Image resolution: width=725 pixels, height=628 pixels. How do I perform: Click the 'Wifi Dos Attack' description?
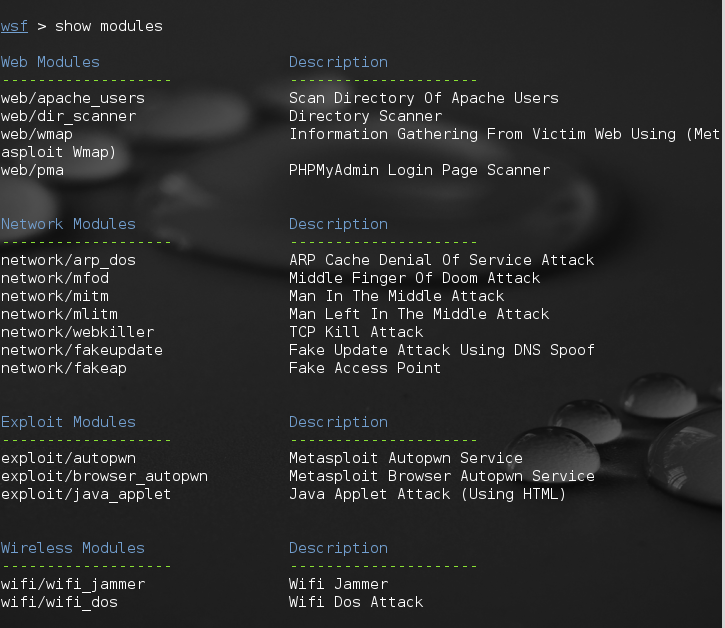[x=356, y=602]
